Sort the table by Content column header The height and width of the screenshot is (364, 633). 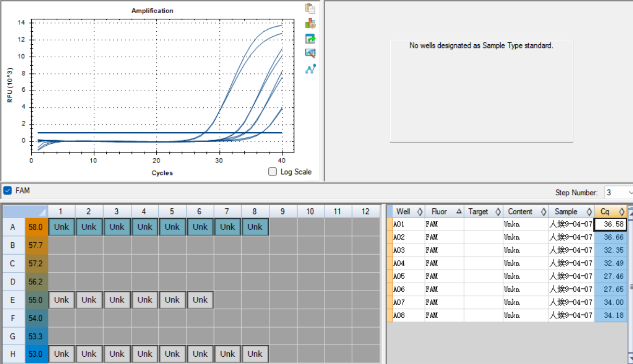coord(526,211)
